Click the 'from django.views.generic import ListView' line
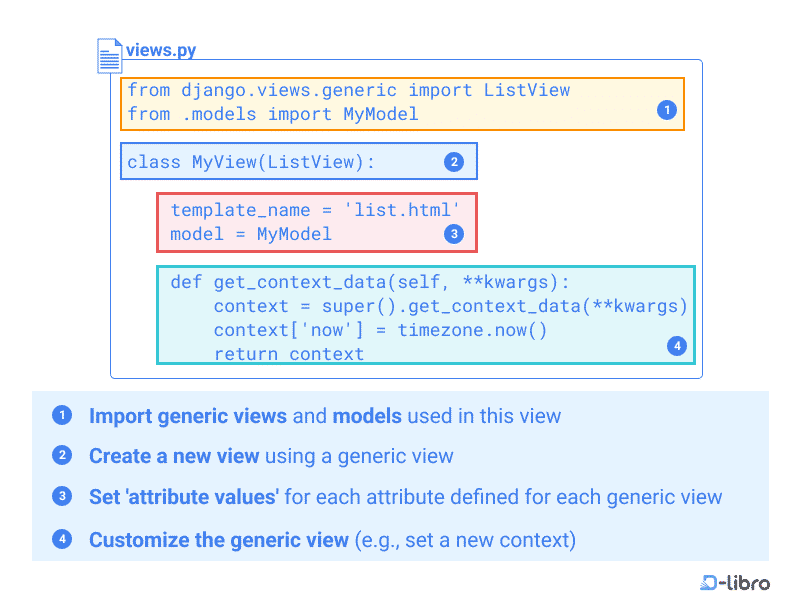This screenshot has height=600, width=800. click(348, 90)
